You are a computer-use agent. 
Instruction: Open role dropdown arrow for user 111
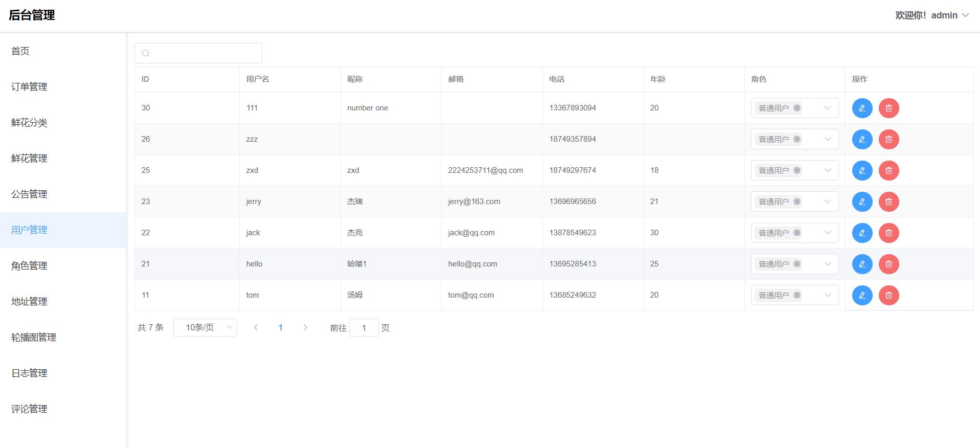click(827, 108)
